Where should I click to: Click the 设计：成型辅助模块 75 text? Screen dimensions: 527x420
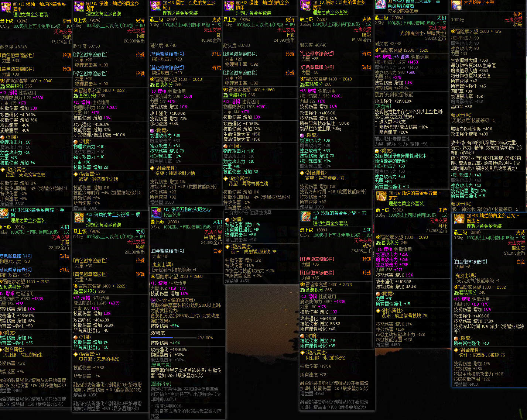pos(253,252)
